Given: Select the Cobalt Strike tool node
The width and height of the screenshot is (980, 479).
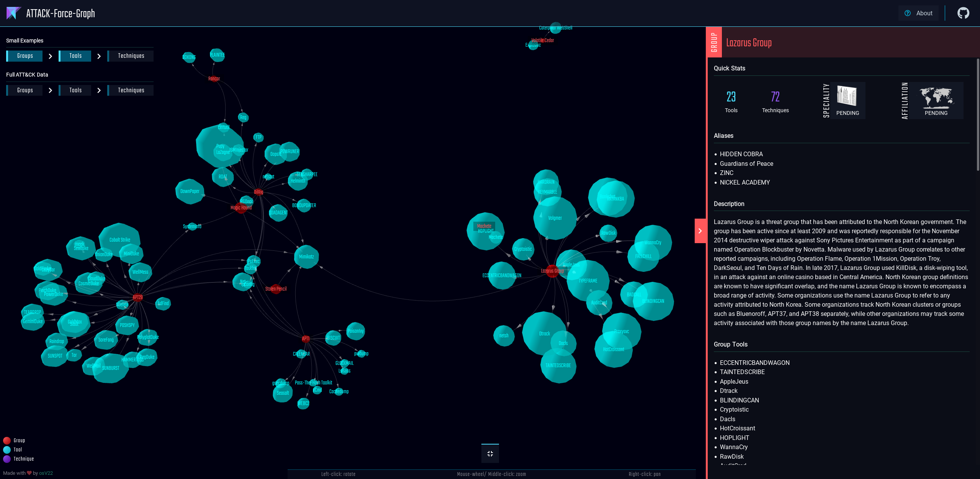Looking at the screenshot, I should [119, 240].
